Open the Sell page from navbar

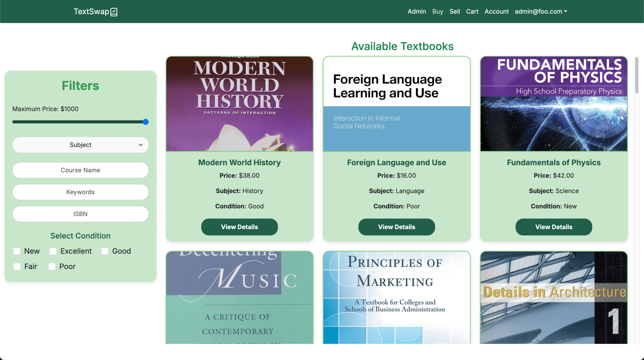pyautogui.click(x=454, y=12)
